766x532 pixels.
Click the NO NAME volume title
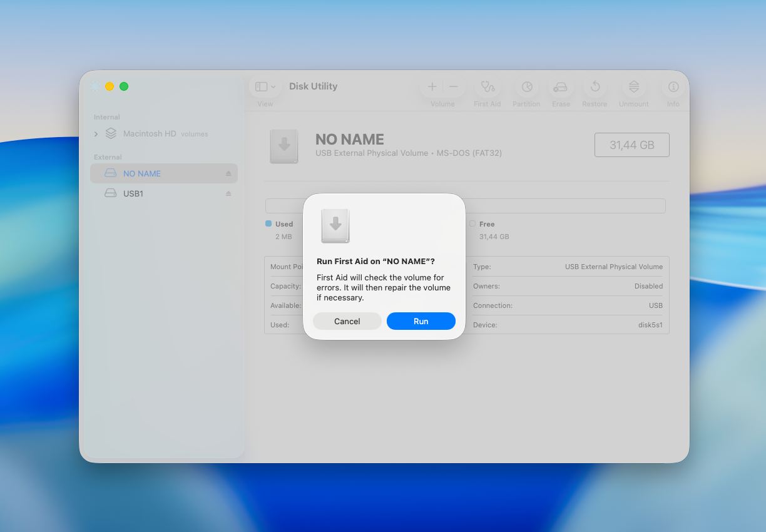tap(350, 140)
